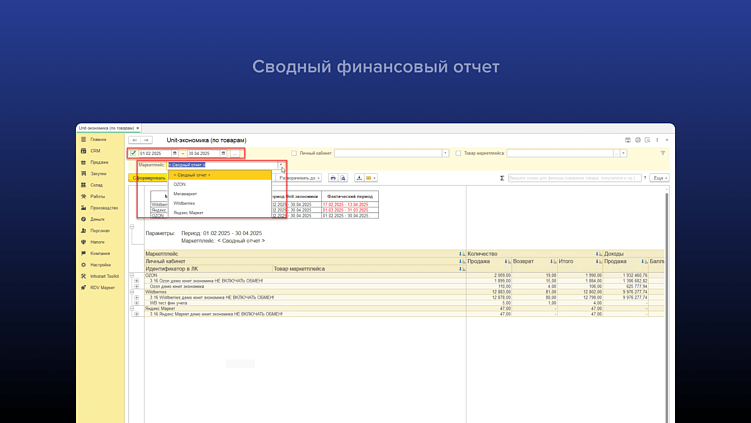This screenshot has width=751, height=423.
Task: Enable the Личный кабинет checkbox
Action: pyautogui.click(x=294, y=153)
